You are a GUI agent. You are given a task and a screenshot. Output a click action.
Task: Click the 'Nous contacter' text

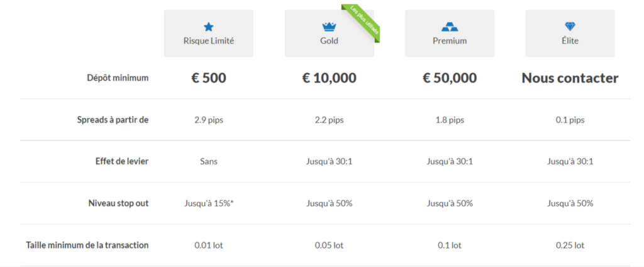click(570, 78)
